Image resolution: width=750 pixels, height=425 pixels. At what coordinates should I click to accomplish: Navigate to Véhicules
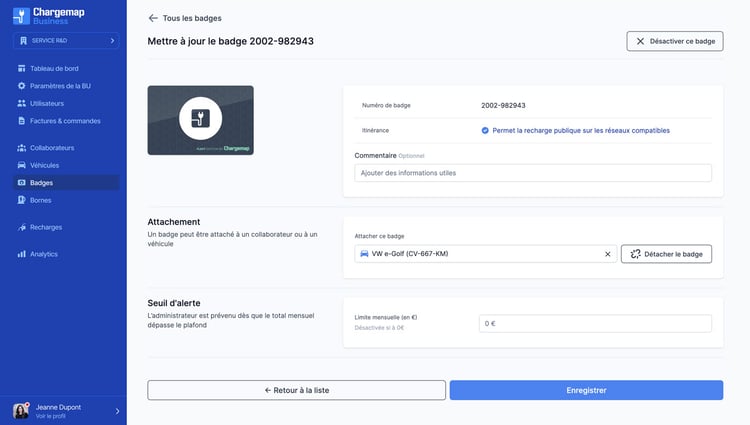pyautogui.click(x=44, y=165)
